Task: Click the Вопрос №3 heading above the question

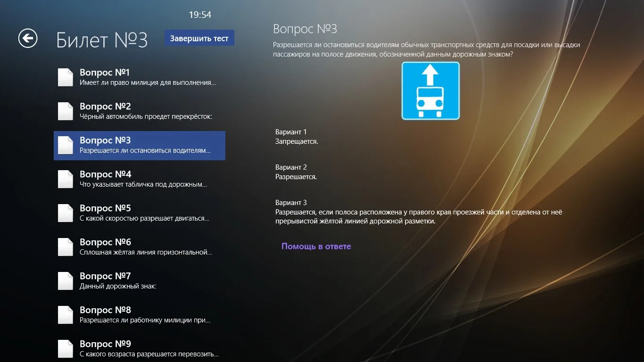Action: point(305,29)
